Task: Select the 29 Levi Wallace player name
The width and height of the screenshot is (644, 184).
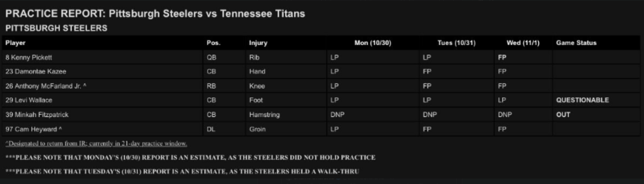Action: coord(29,100)
